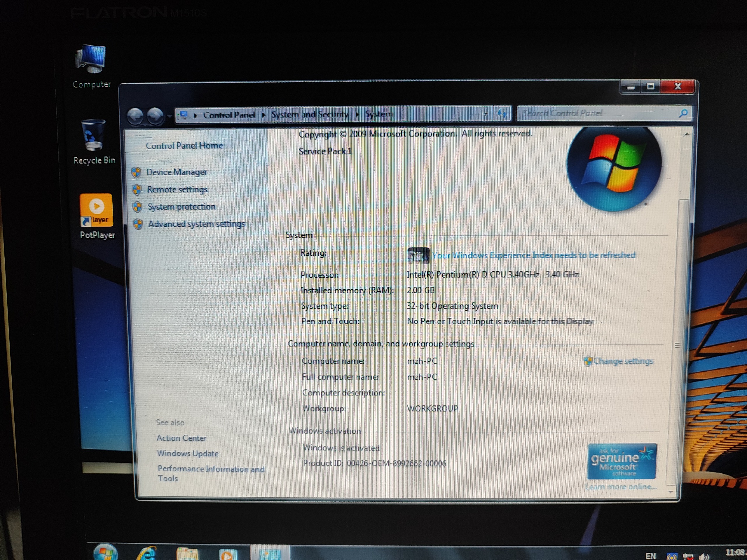
Task: Click the refresh icon beside address bar
Action: (x=502, y=114)
